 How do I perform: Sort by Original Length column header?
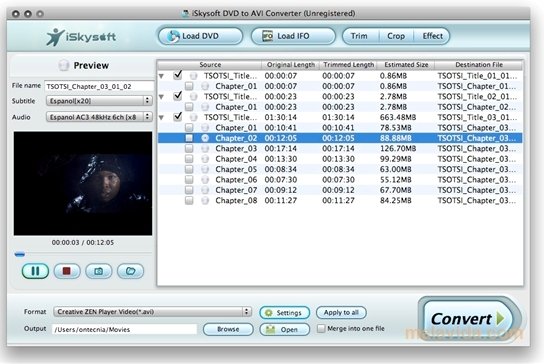point(290,65)
